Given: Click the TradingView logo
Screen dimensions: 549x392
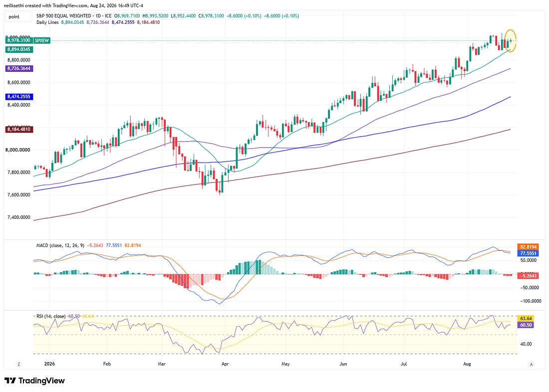Looking at the screenshot, I should tap(34, 381).
